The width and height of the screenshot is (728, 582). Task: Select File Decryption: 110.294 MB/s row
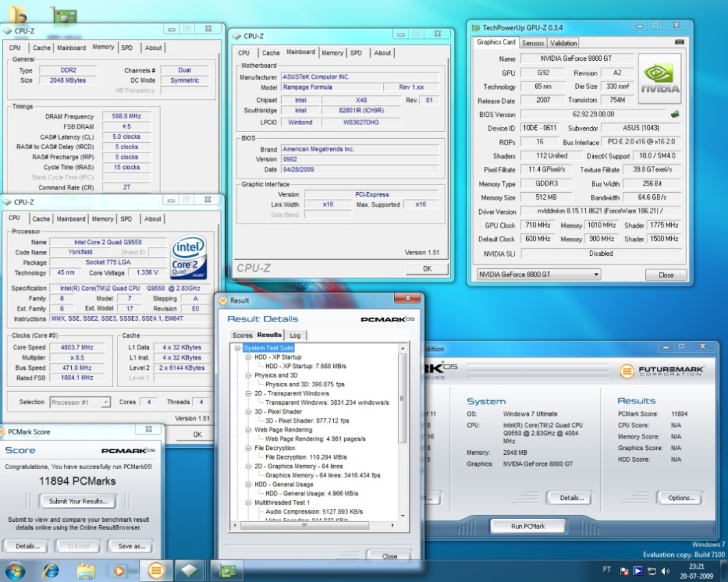[x=306, y=457]
